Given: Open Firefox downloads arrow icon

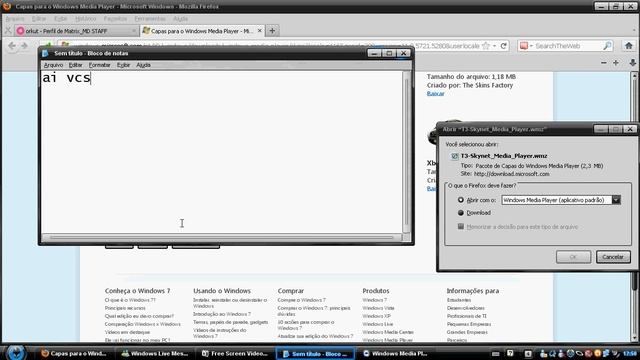Looking at the screenshot, I should click(x=633, y=62).
